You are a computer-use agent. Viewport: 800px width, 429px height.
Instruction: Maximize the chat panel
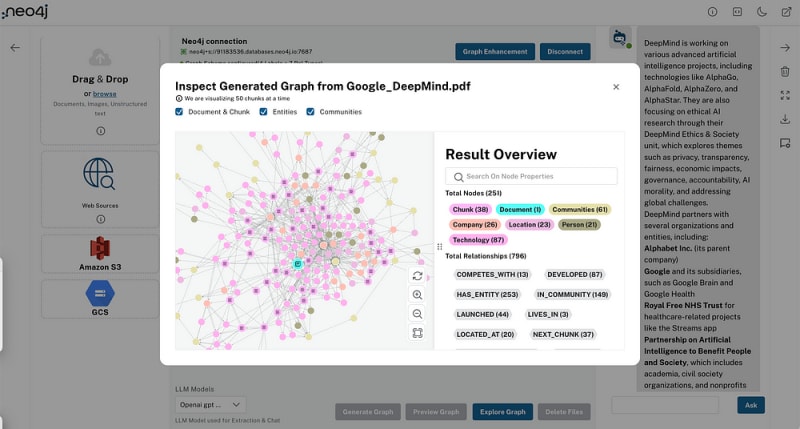785,95
